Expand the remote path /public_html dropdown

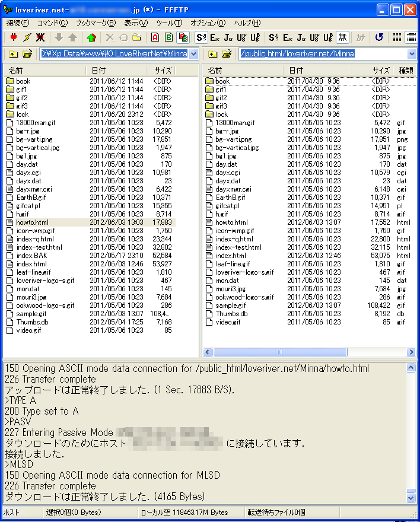click(412, 54)
